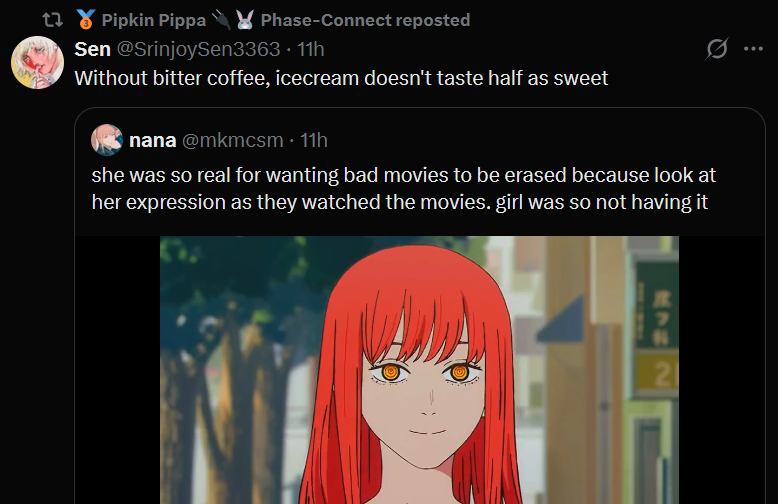778x504 pixels.
Task: Open nana's small profile avatar
Action: [107, 140]
